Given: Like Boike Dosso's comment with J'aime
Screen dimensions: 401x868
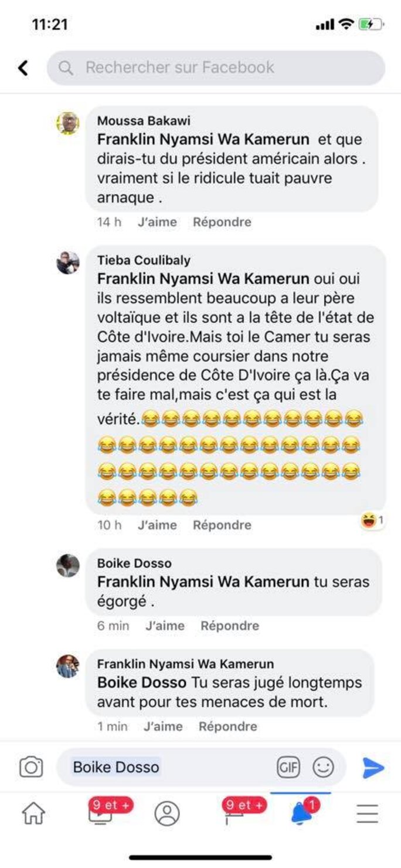Looking at the screenshot, I should [x=165, y=626].
